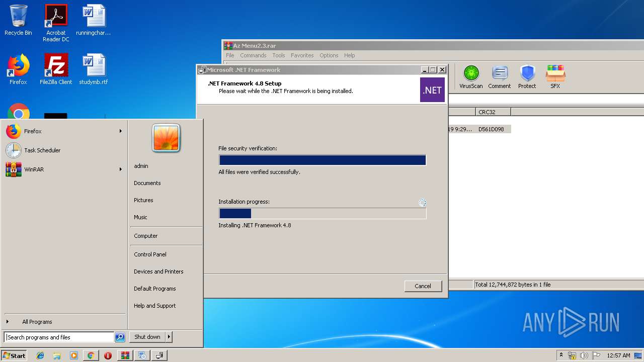Click the Start button
644x362 pixels.
14,355
